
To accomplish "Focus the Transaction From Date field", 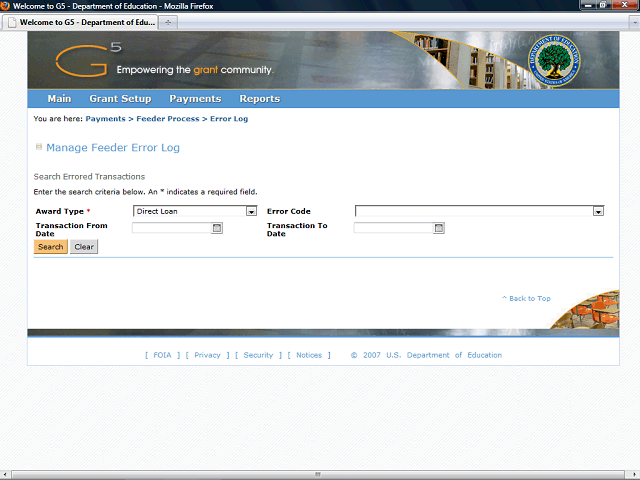I will pyautogui.click(x=171, y=228).
